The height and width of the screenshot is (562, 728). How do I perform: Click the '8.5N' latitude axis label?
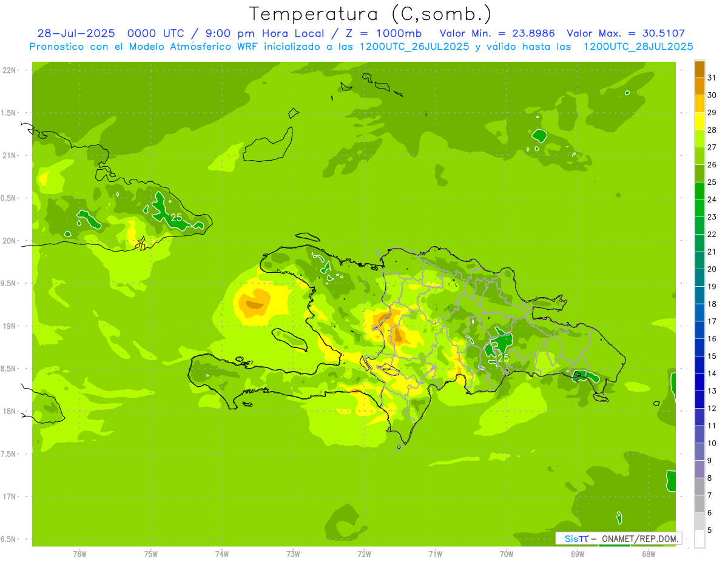(8, 369)
